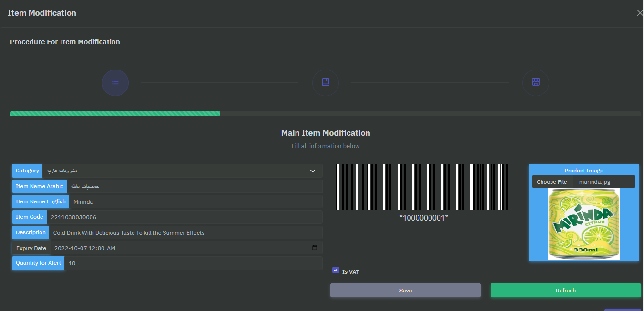Expand the Category dropdown chevron

(x=313, y=171)
